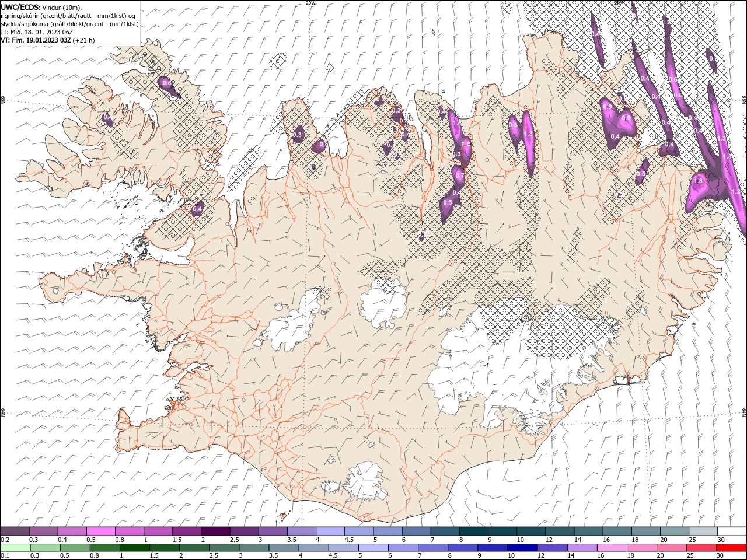Click the upper legend swatch between 0.2 and 0.3

click(x=15, y=531)
